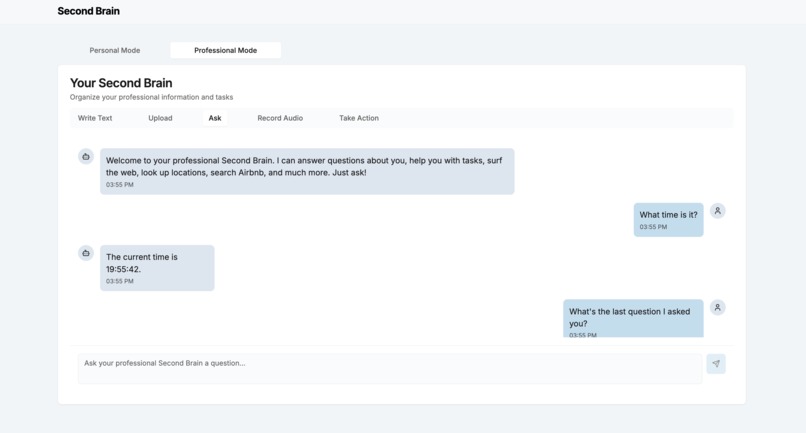Switch to the Take Action tab
The image size is (806, 433).
(359, 118)
